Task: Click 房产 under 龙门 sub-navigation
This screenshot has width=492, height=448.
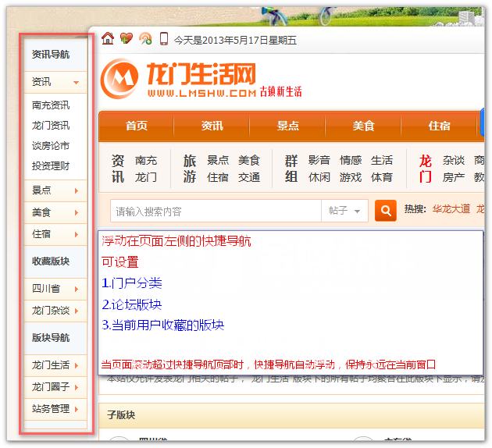Action: pyautogui.click(x=454, y=177)
